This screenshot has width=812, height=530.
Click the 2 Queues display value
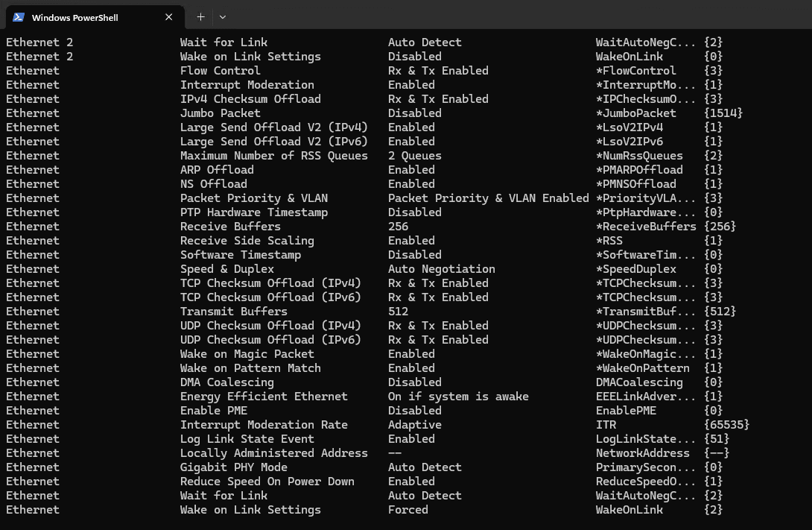tap(414, 156)
